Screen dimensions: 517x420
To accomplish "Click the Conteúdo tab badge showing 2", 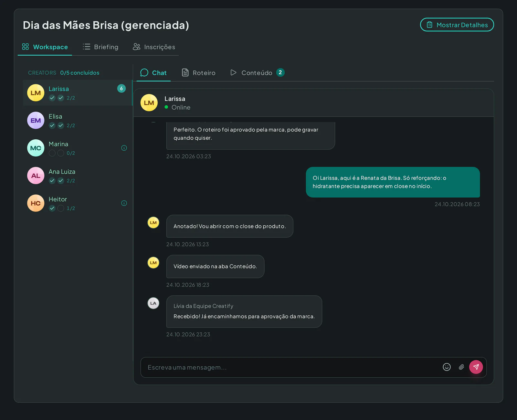I will [280, 72].
